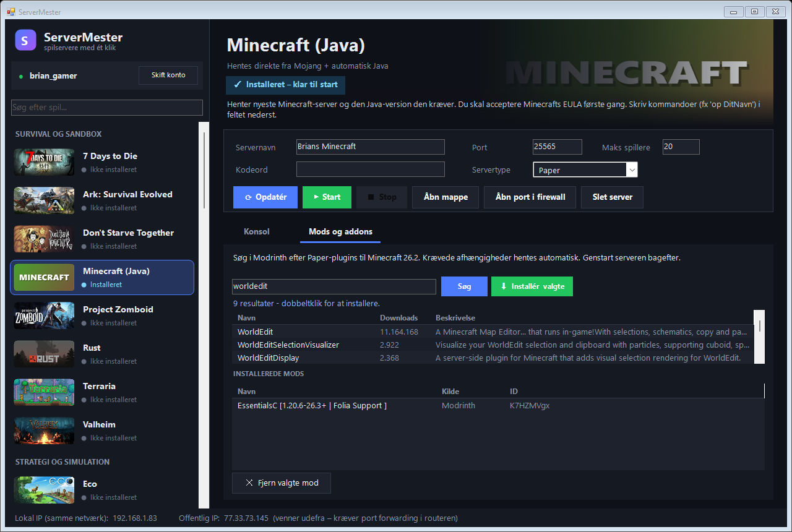Focus the Søg efter spil search box
Screen dimensions: 792x532
107,108
